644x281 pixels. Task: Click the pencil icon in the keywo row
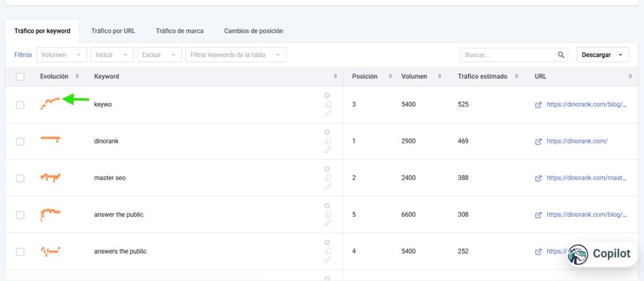pos(327,113)
